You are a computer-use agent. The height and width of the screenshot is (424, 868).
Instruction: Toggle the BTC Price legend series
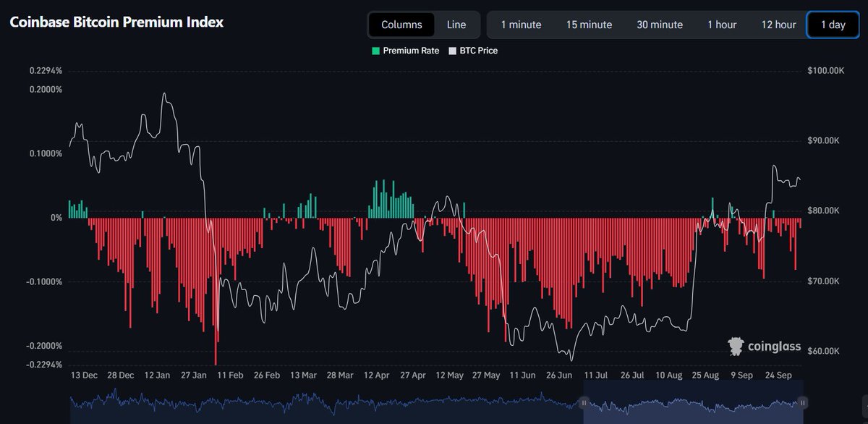tap(473, 51)
